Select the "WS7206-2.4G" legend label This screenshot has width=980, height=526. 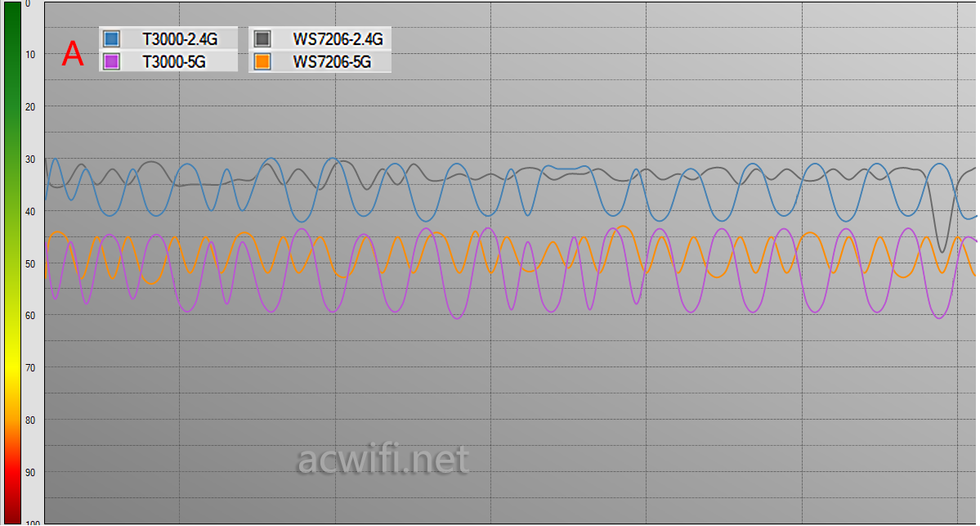point(338,39)
